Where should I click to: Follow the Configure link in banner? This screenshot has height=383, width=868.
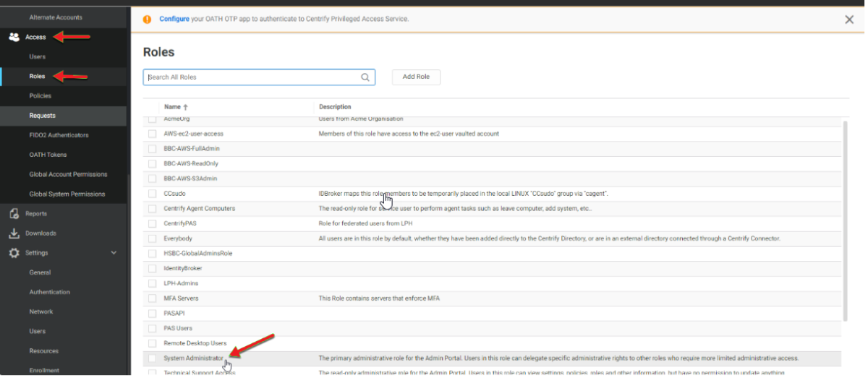[x=174, y=19]
